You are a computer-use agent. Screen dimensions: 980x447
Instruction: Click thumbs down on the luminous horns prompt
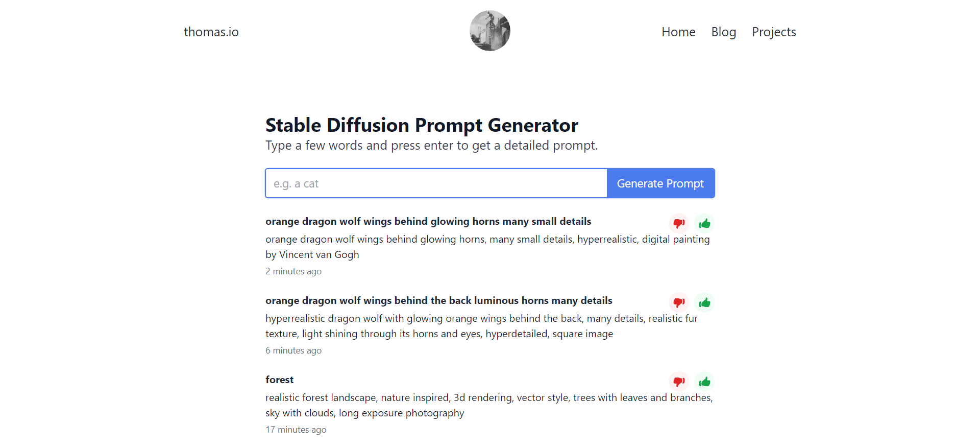(679, 302)
